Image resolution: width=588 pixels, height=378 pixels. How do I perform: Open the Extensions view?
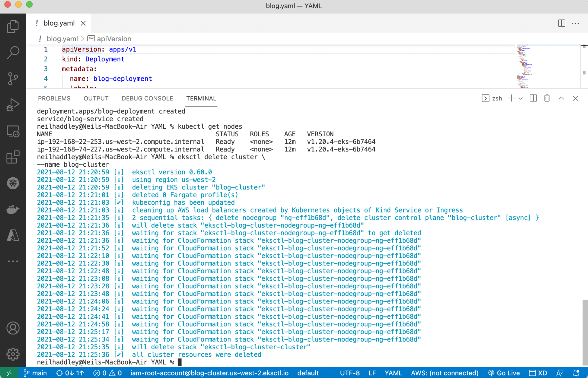click(x=13, y=157)
